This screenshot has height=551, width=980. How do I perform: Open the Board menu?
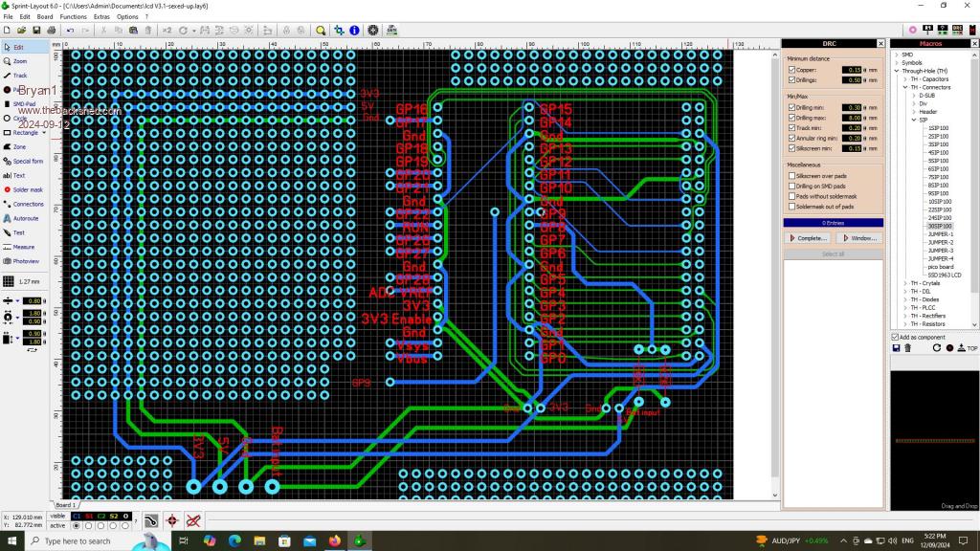point(45,17)
